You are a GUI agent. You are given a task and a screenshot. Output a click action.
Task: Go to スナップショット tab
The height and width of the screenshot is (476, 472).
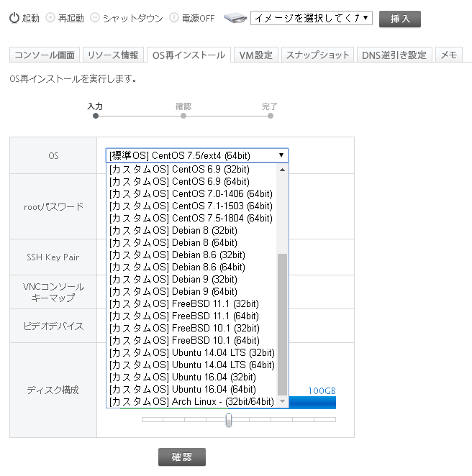(x=317, y=55)
